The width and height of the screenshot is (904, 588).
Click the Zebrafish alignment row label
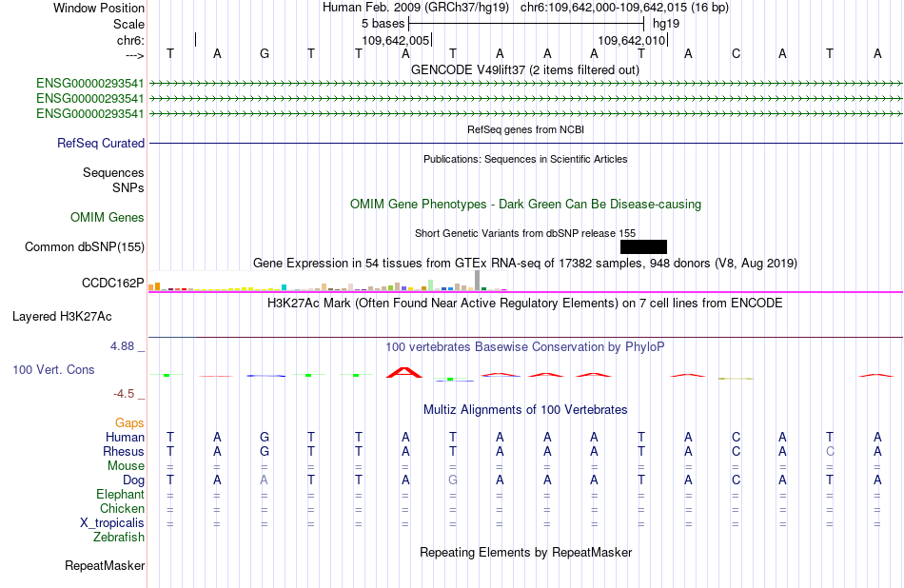point(119,538)
